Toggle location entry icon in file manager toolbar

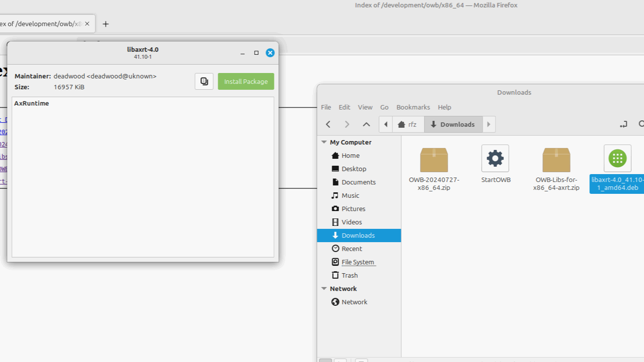[x=624, y=124]
